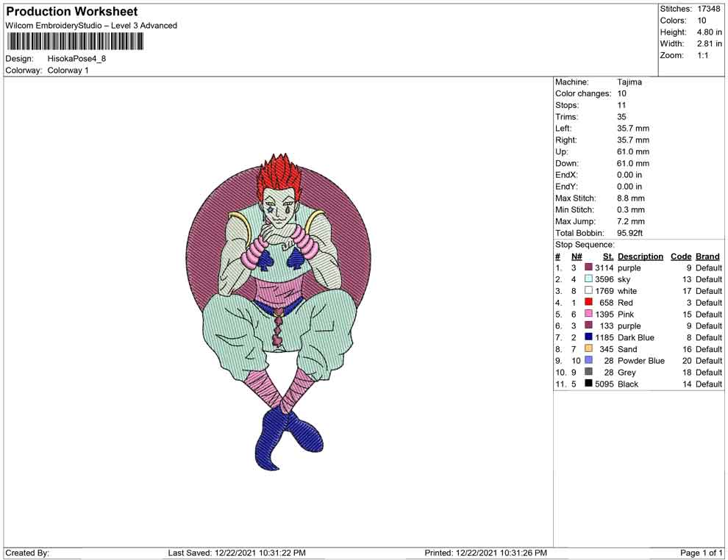
Task: Click the Width value 2.81 in
Action: pyautogui.click(x=709, y=43)
